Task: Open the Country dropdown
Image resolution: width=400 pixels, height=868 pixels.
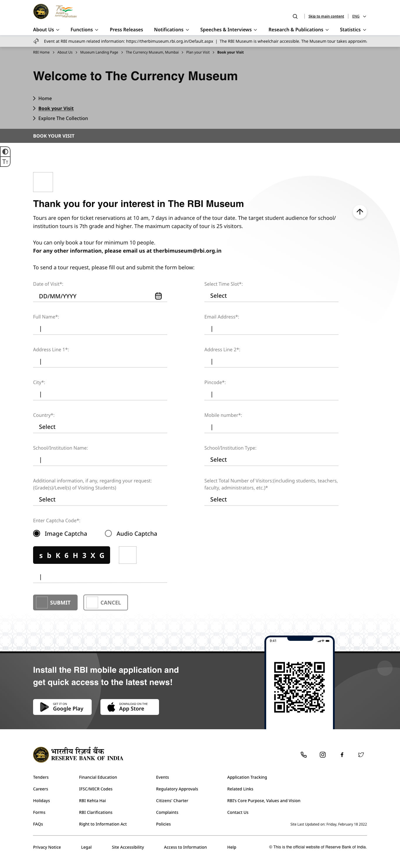Action: [x=100, y=427]
